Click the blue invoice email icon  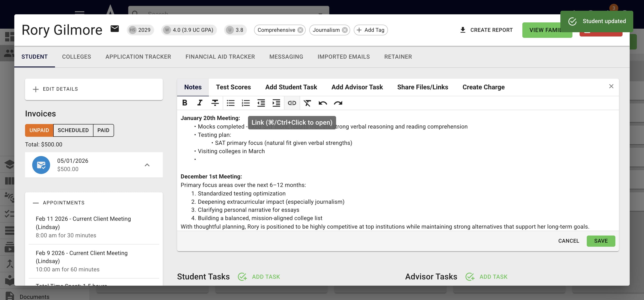41,165
